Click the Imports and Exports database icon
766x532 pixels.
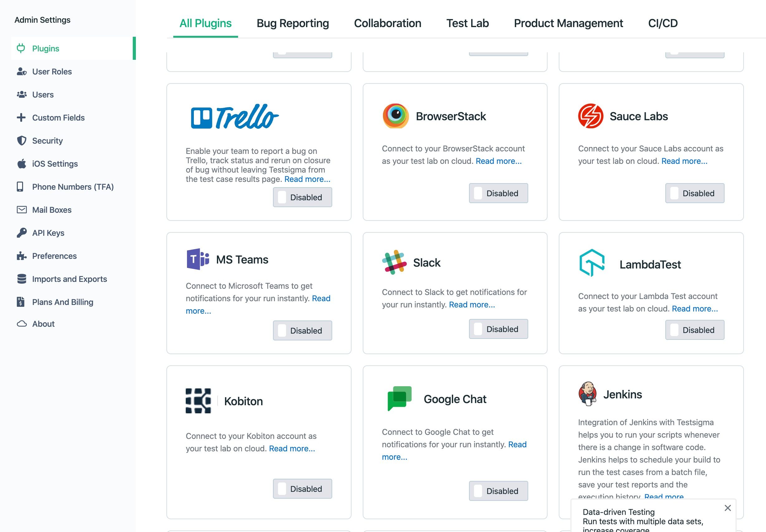pos(22,279)
